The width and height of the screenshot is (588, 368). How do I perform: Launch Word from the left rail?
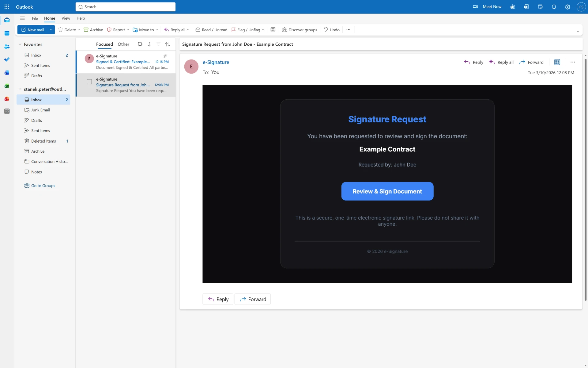pyautogui.click(x=7, y=73)
